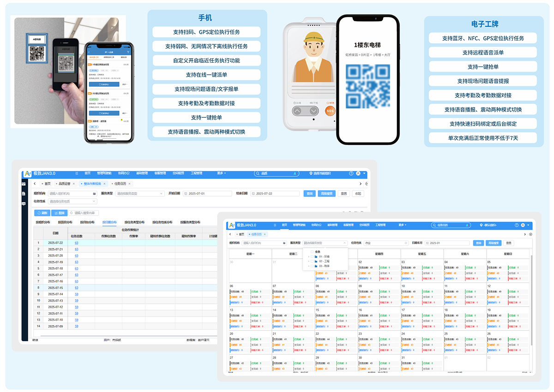Click 重置 button in calendar window
Viewport: 554px width, 392px height.
pos(509,243)
